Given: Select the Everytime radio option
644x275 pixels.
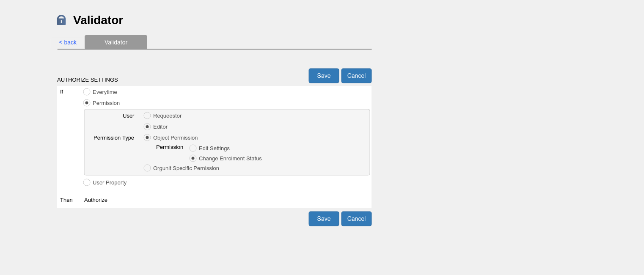Looking at the screenshot, I should (x=87, y=92).
